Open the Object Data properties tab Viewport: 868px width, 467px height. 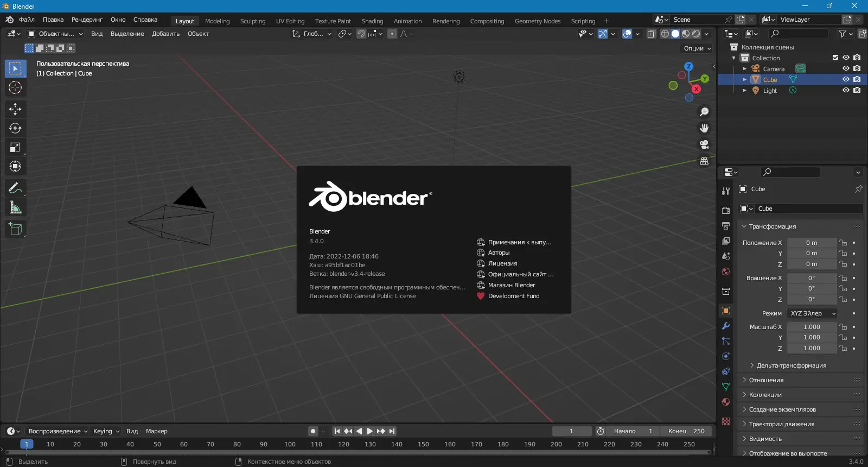coord(726,387)
